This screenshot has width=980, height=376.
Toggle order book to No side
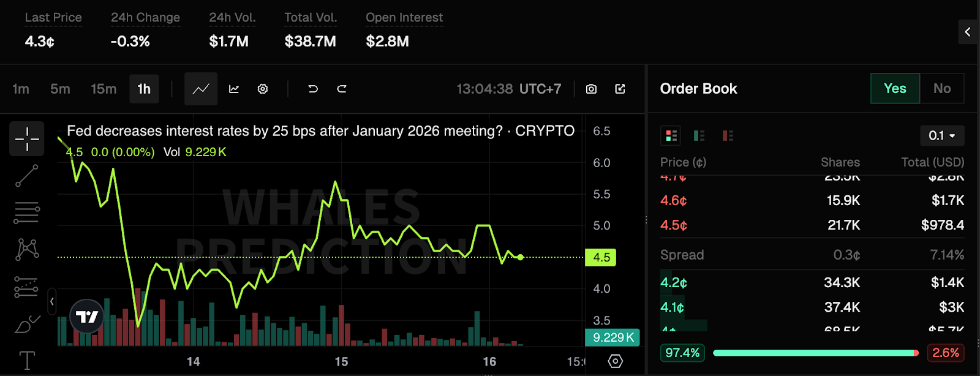(x=941, y=89)
